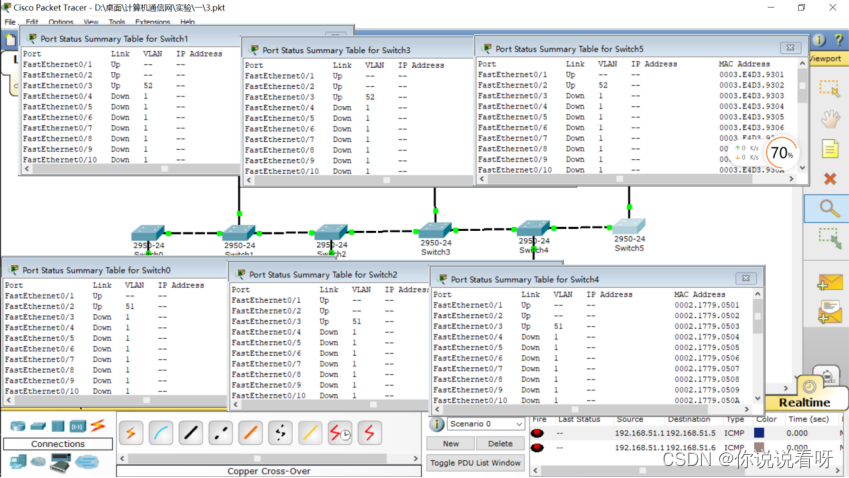Click right arrow of Switch5 horizontal scrollbar
This screenshot has width=849, height=478.
pos(791,179)
